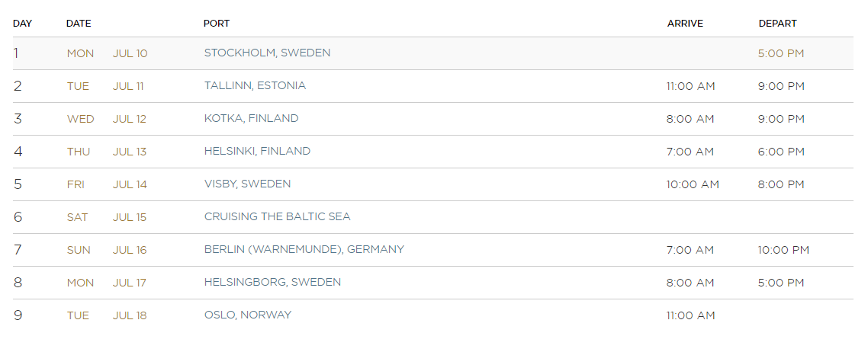Viewport: 868px width, 352px height.
Task: Open Berlin (Warnemunde), Germany entry
Action: pos(304,249)
